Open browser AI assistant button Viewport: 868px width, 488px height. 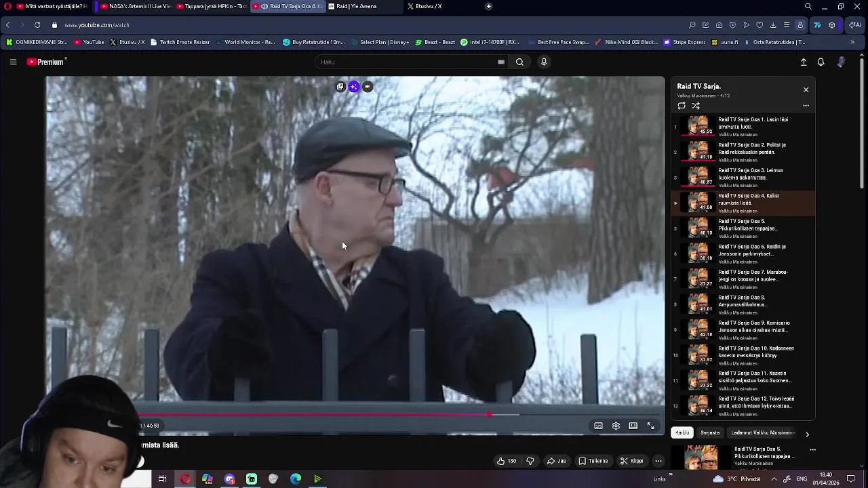point(854,25)
